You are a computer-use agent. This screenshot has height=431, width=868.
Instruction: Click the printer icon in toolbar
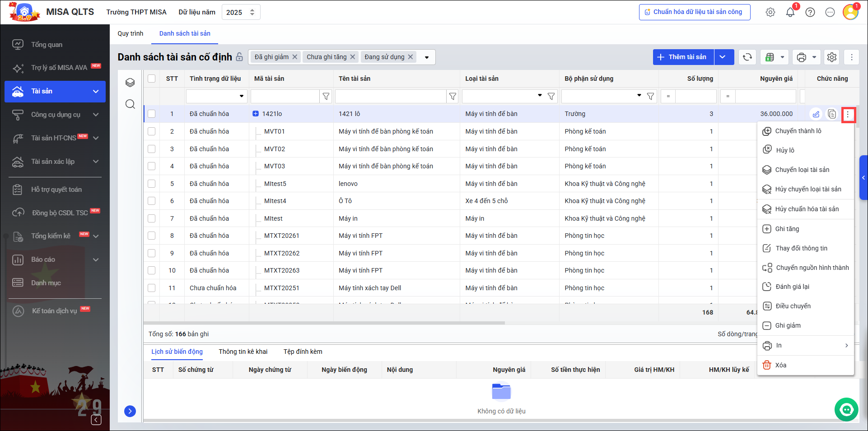click(x=802, y=57)
